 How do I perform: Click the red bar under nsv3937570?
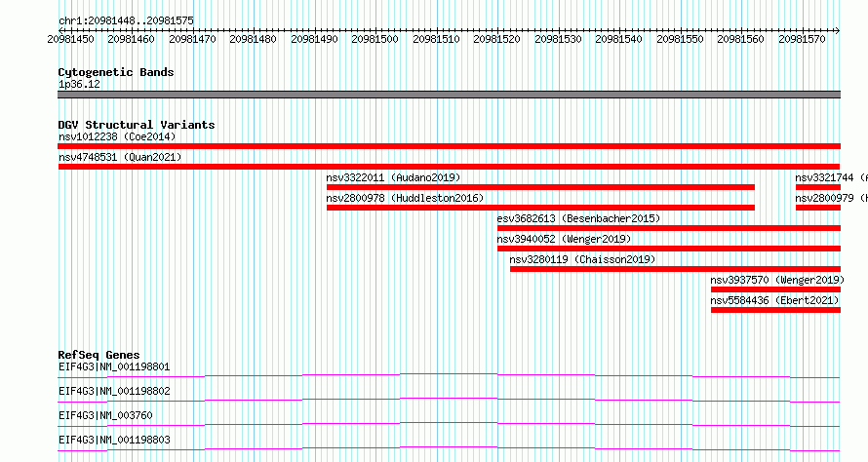pyautogui.click(x=775, y=289)
